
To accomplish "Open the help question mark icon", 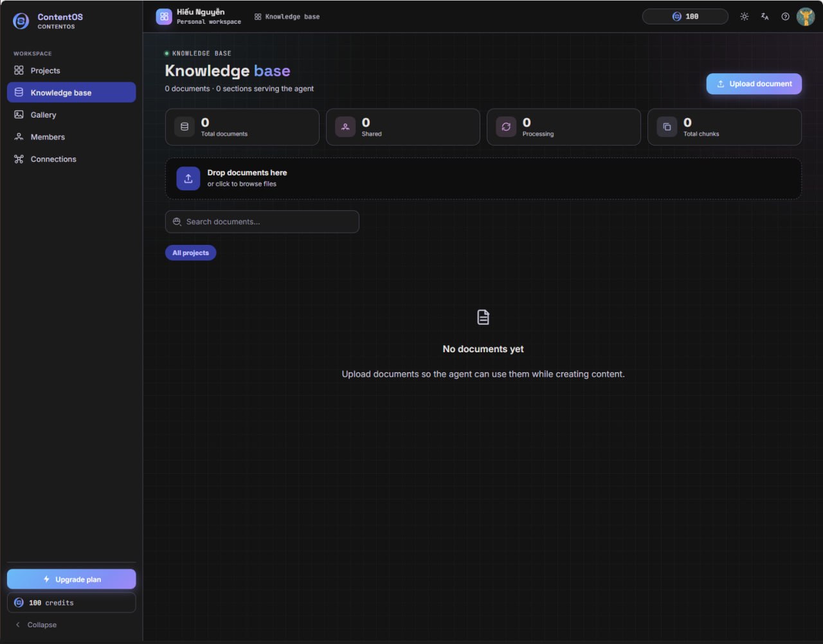I will point(785,17).
